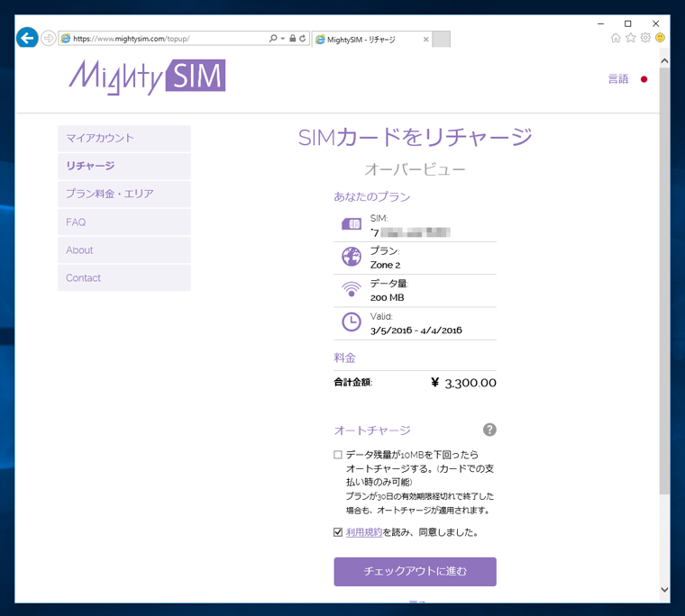Click the オーバービュー subtitle
Screen dimensions: 685x616
coord(415,169)
